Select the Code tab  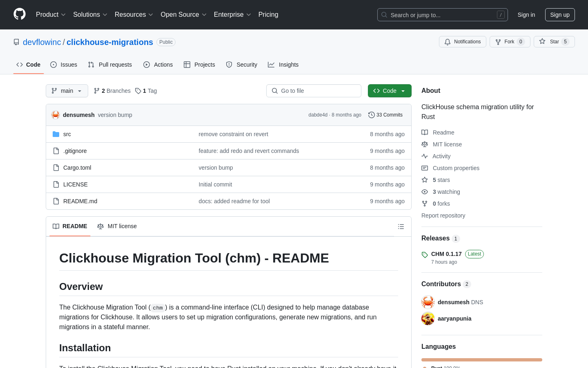(29, 65)
